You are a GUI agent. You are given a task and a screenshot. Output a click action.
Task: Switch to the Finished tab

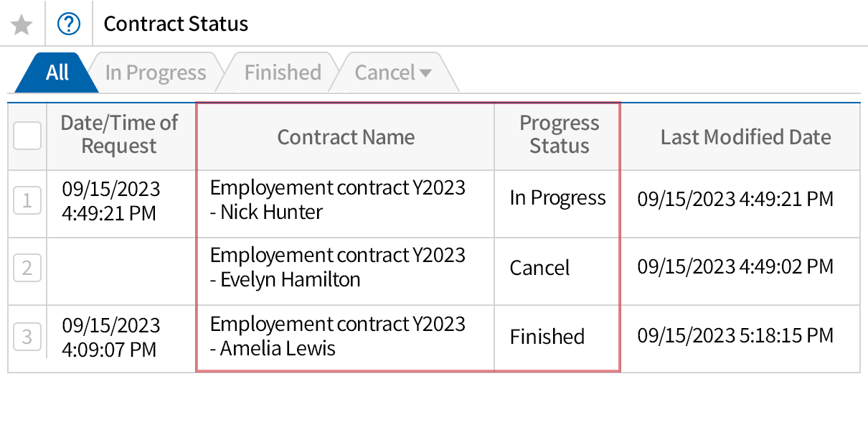coord(282,72)
